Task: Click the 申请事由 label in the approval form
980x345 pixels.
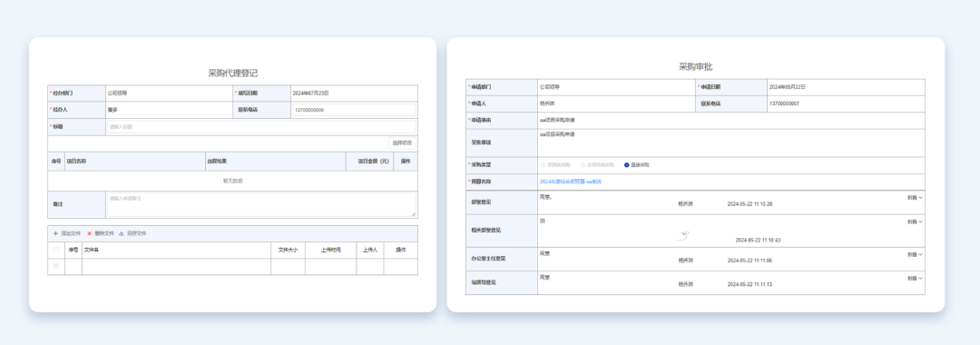Action: click(481, 119)
